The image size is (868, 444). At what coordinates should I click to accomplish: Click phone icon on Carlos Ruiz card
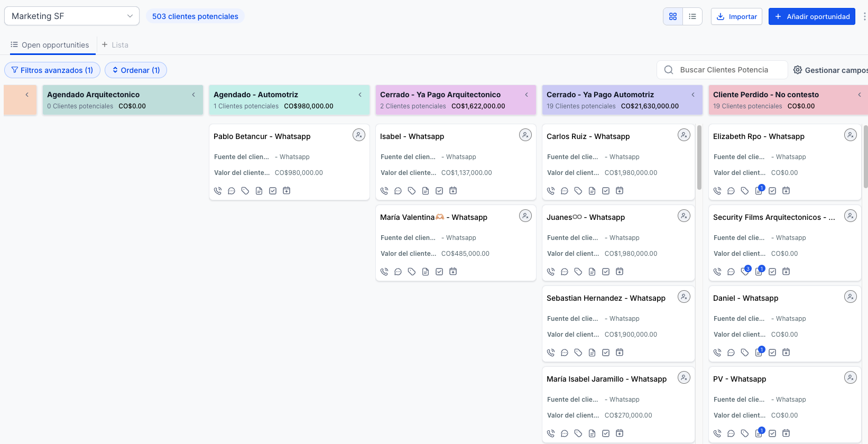point(551,191)
